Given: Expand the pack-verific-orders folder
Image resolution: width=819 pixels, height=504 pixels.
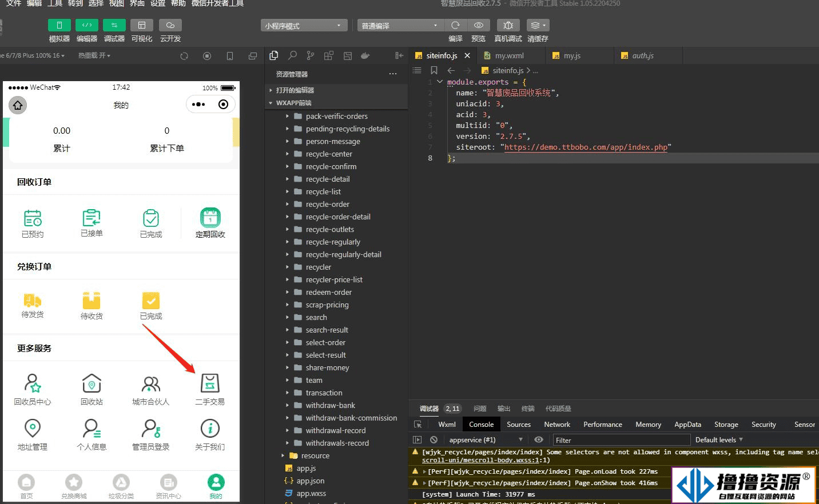Looking at the screenshot, I should point(336,116).
